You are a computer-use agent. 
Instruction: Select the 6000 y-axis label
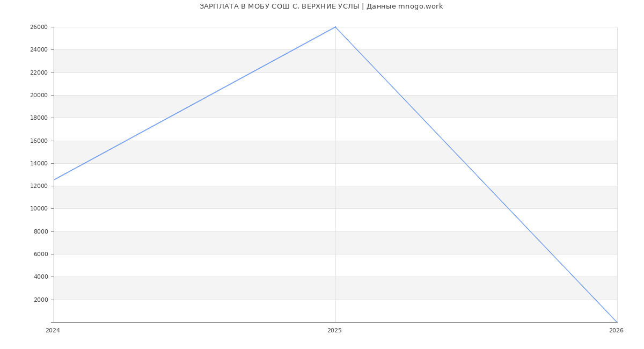(41, 254)
